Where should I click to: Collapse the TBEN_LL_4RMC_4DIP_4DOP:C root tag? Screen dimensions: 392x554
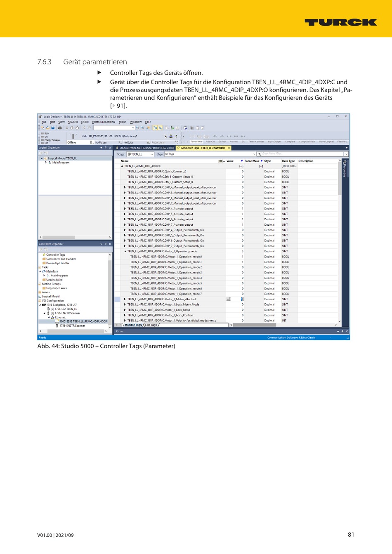(x=122, y=166)
